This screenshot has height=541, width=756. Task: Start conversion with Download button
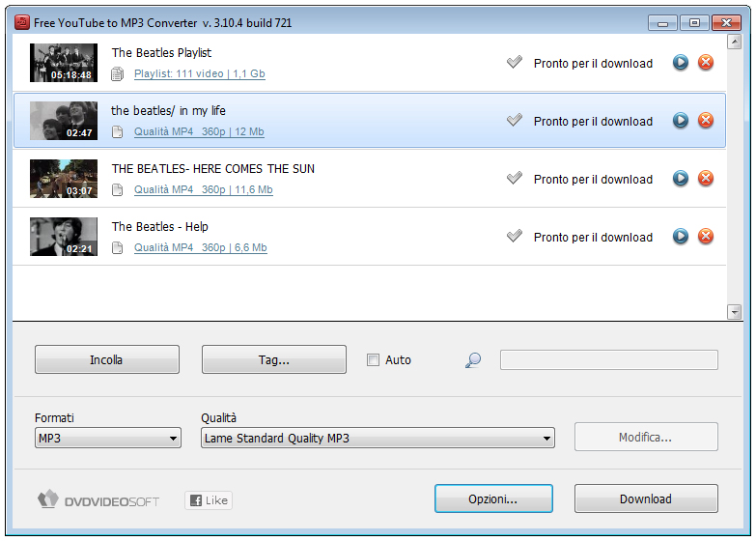(x=646, y=499)
